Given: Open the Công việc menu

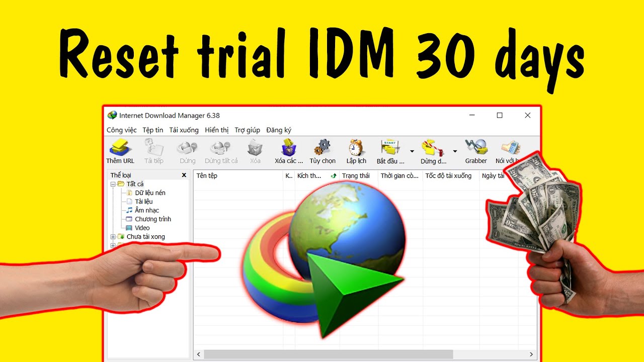Looking at the screenshot, I should coord(122,130).
